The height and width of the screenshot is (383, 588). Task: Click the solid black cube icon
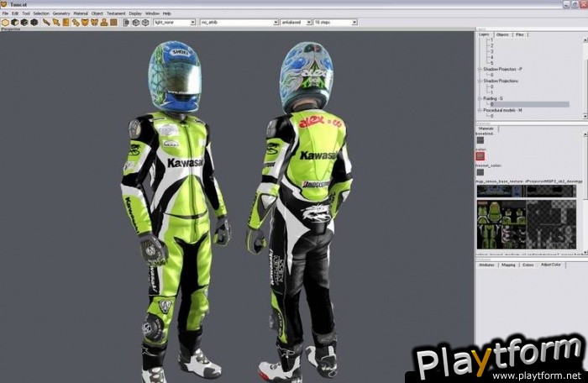[34, 23]
